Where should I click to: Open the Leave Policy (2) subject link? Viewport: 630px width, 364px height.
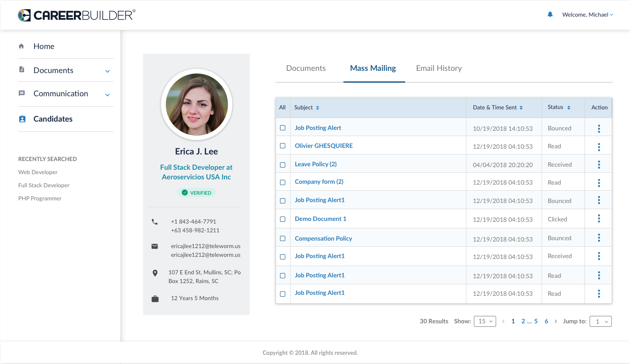[x=316, y=164]
